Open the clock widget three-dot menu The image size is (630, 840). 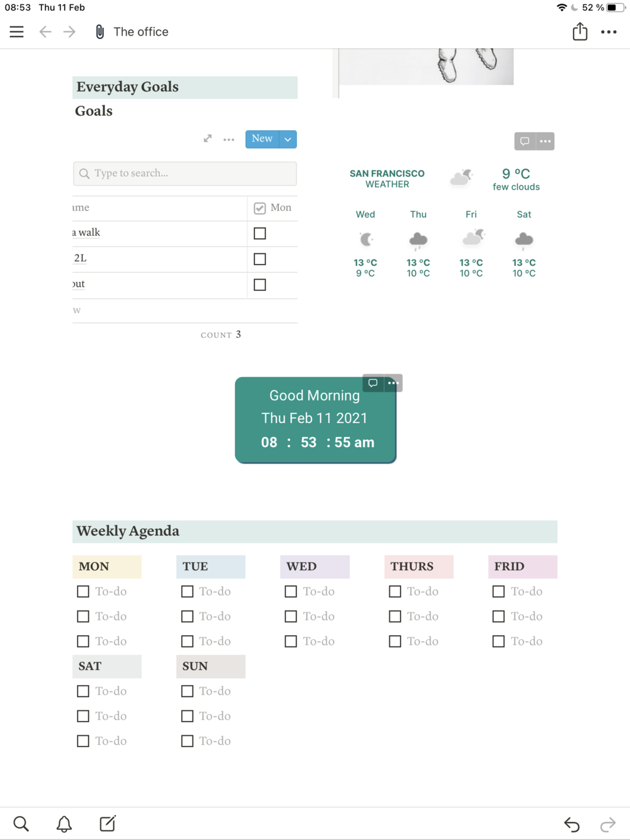pyautogui.click(x=393, y=383)
